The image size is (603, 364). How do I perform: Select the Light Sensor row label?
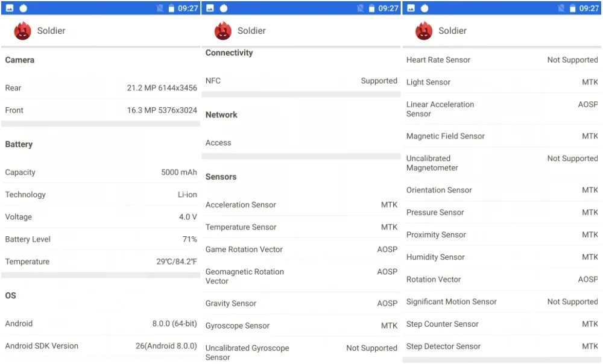coord(428,82)
